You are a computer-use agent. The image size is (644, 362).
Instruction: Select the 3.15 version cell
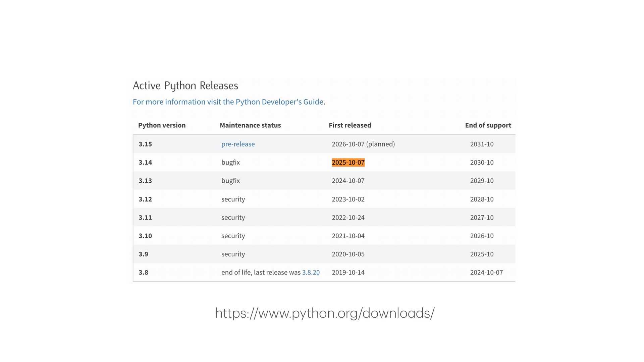coord(145,144)
